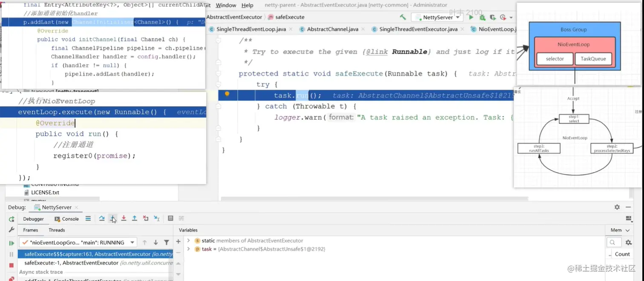Expand the Mem panel chevron
Screen dimensions: 644x281
tap(627, 230)
